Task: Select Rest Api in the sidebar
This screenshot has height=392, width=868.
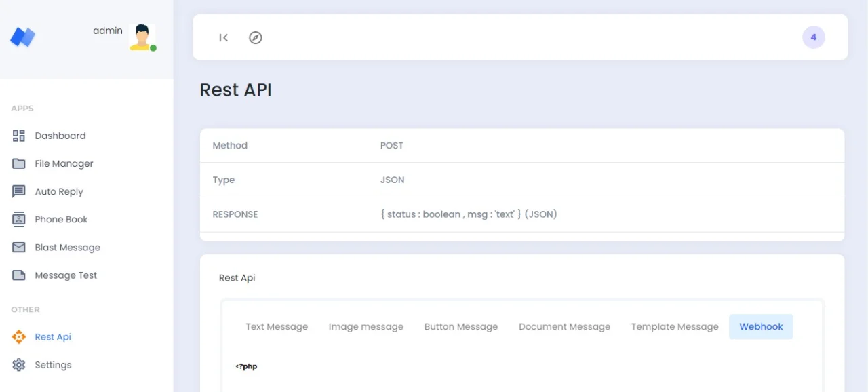Action: coord(53,337)
